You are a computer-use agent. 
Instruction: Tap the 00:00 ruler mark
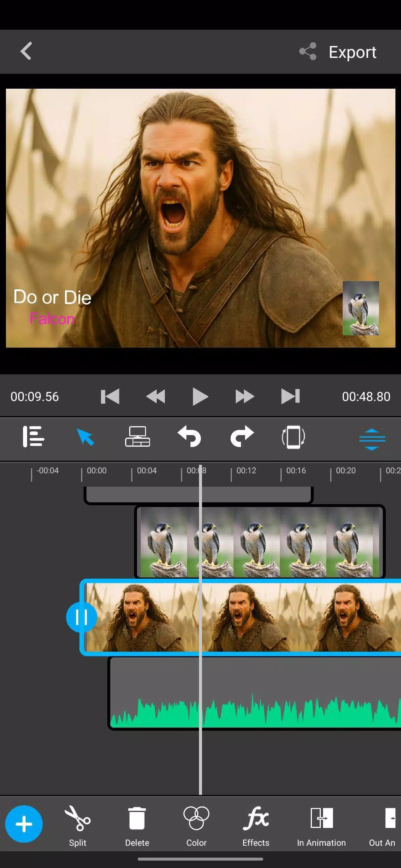97,470
